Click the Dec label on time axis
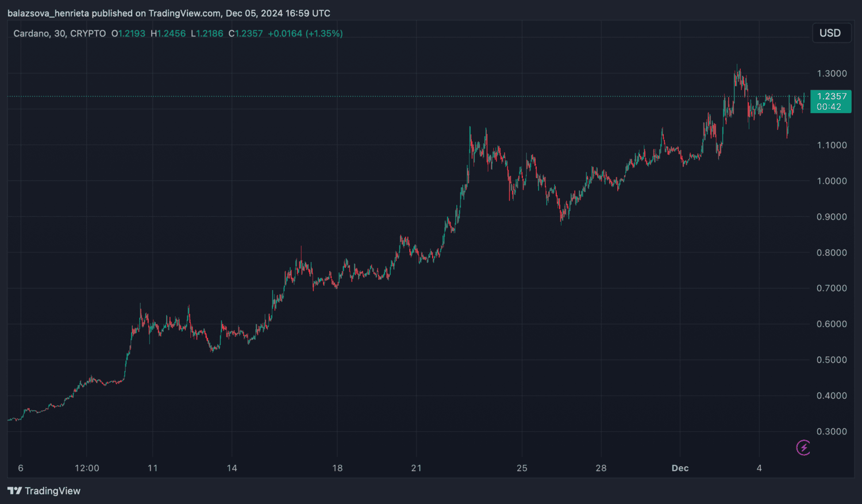Screen dimensions: 862x504 click(680, 468)
